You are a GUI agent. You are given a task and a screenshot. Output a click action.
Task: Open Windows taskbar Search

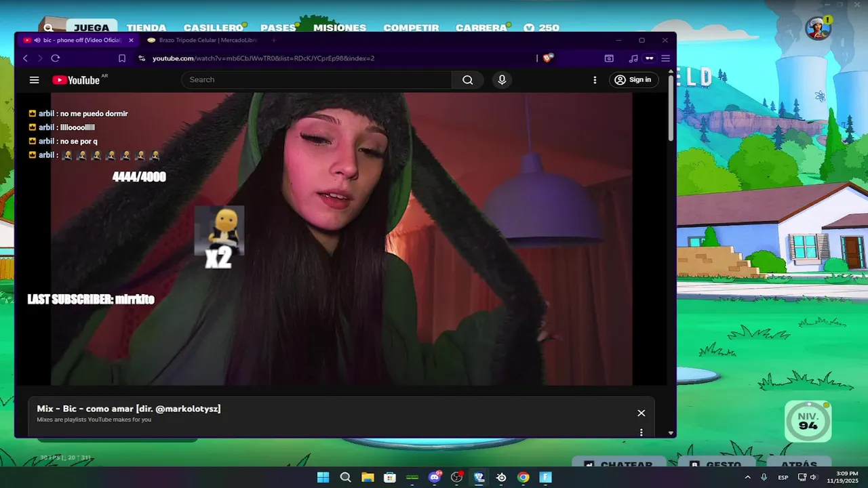point(345,477)
